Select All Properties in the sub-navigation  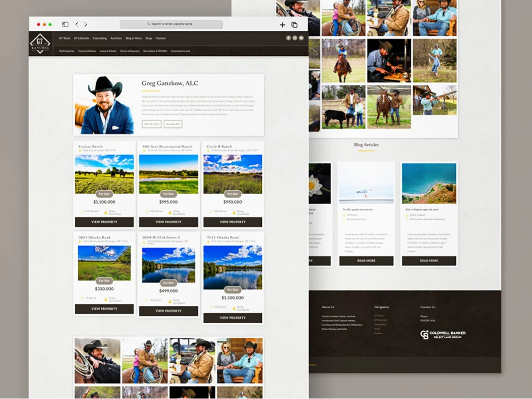click(67, 51)
